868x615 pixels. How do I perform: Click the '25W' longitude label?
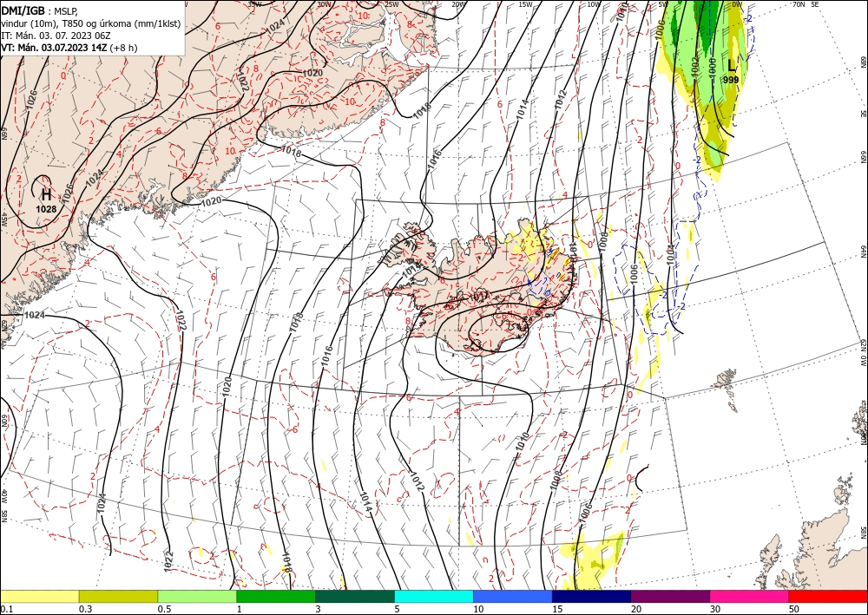coord(391,3)
